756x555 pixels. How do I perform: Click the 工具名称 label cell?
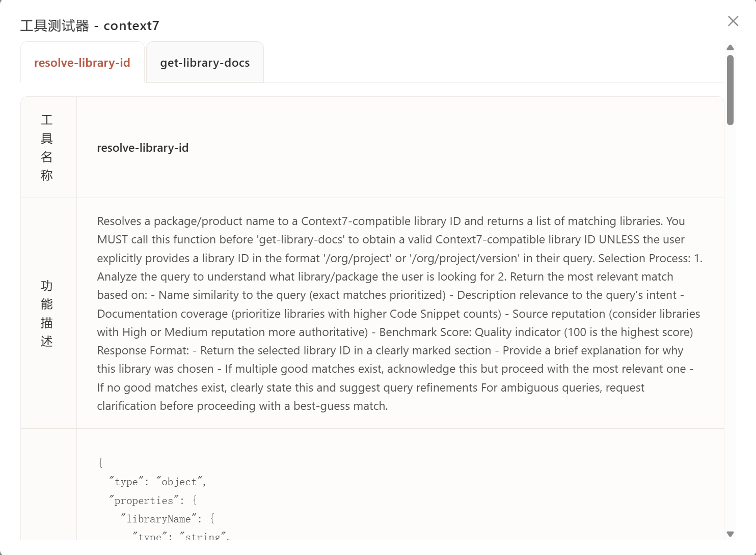tap(47, 148)
